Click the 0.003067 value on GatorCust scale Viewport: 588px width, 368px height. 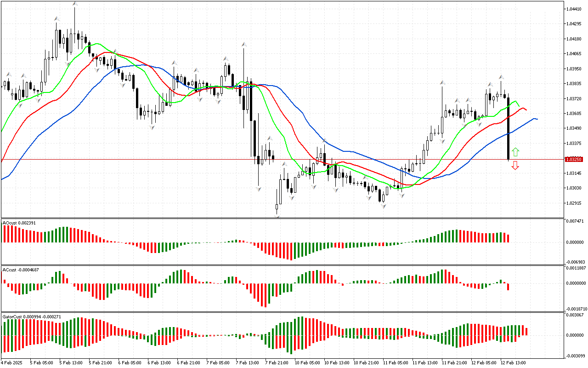pyautogui.click(x=574, y=315)
